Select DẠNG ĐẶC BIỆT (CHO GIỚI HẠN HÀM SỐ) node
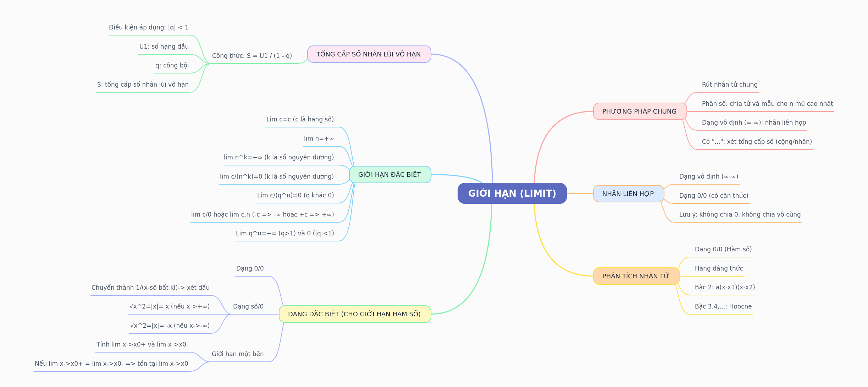Screen dimensions: 868x387 pyautogui.click(x=354, y=314)
